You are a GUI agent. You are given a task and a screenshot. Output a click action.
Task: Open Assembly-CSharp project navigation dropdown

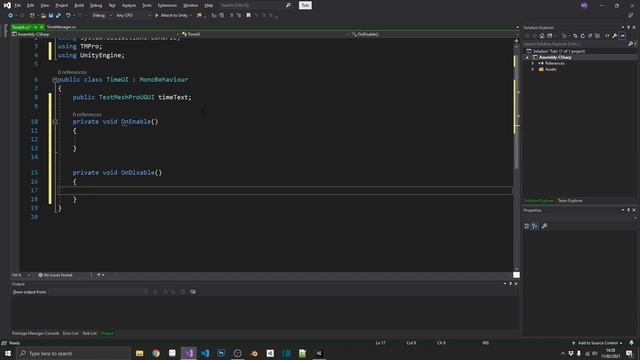[96, 34]
